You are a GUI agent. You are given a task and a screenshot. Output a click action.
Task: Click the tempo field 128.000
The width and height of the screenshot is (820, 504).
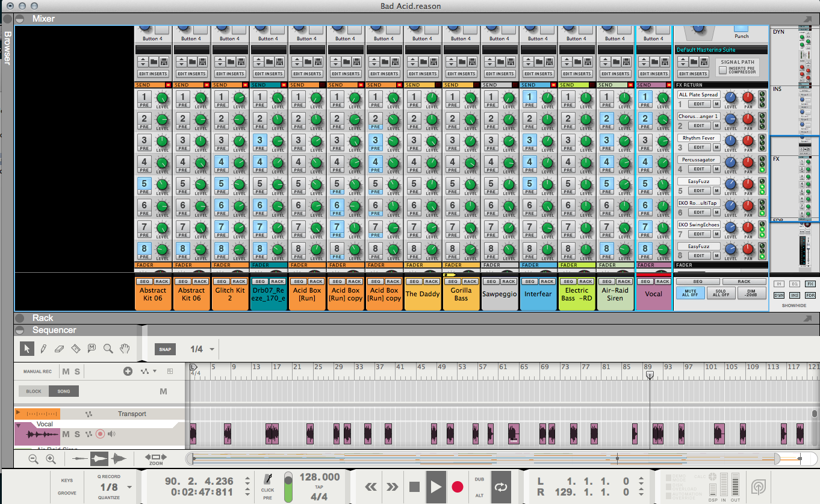320,477
